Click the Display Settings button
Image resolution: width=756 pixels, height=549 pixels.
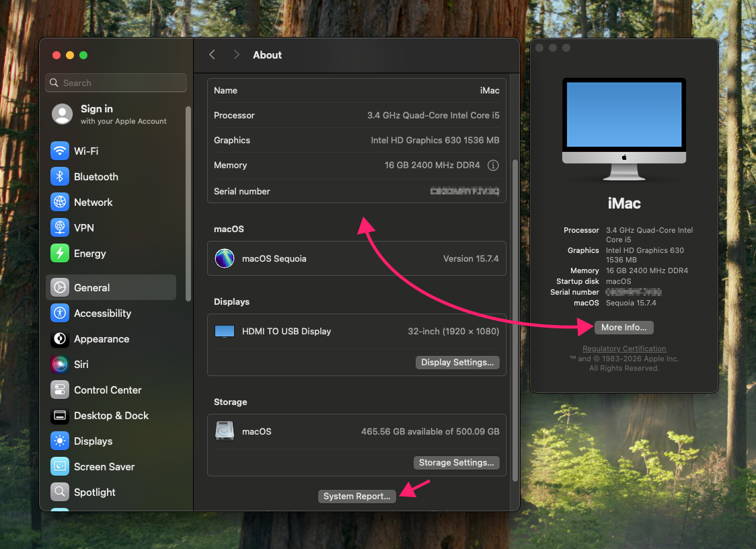coord(457,363)
